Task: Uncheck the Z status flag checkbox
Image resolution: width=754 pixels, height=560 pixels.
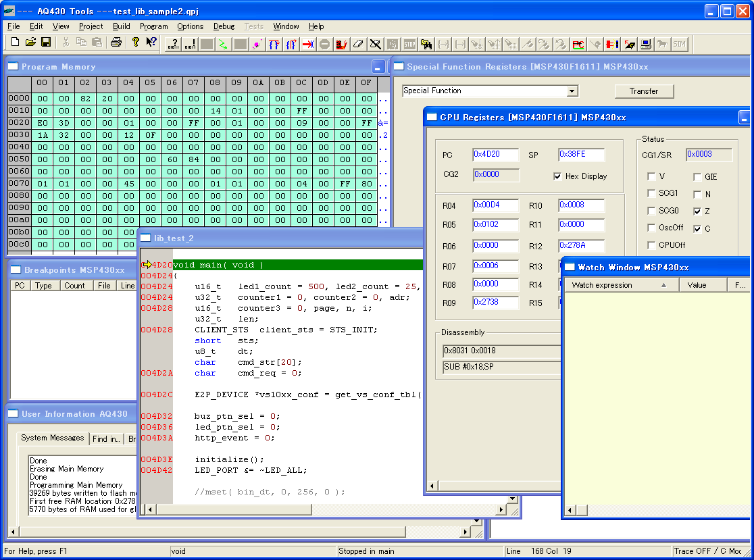Action: tap(697, 211)
